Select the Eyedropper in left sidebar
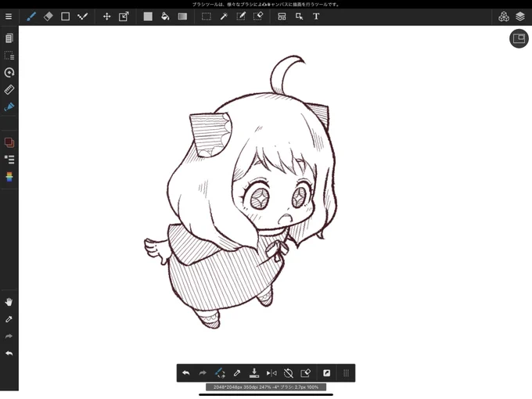532x399 pixels. pyautogui.click(x=9, y=319)
